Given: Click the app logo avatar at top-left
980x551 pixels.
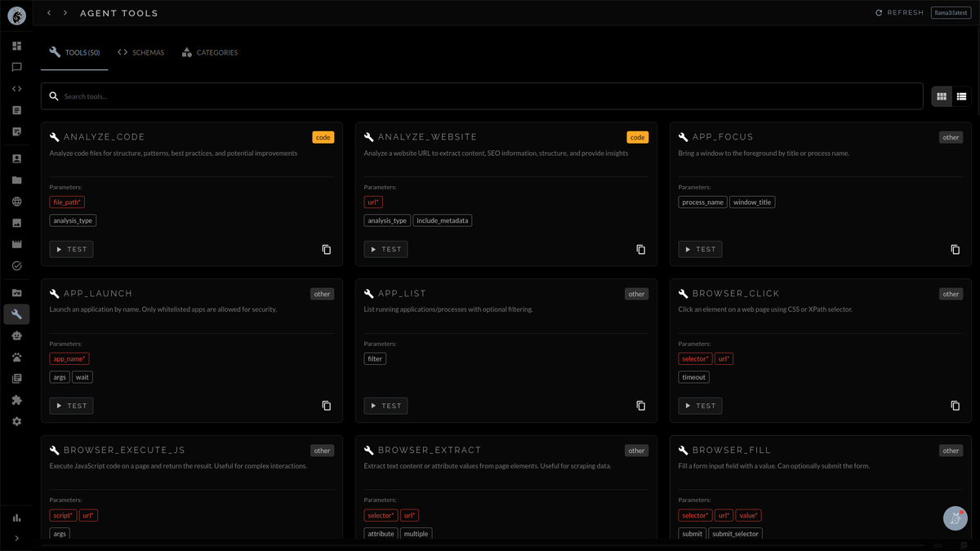Looking at the screenshot, I should tap(16, 15).
